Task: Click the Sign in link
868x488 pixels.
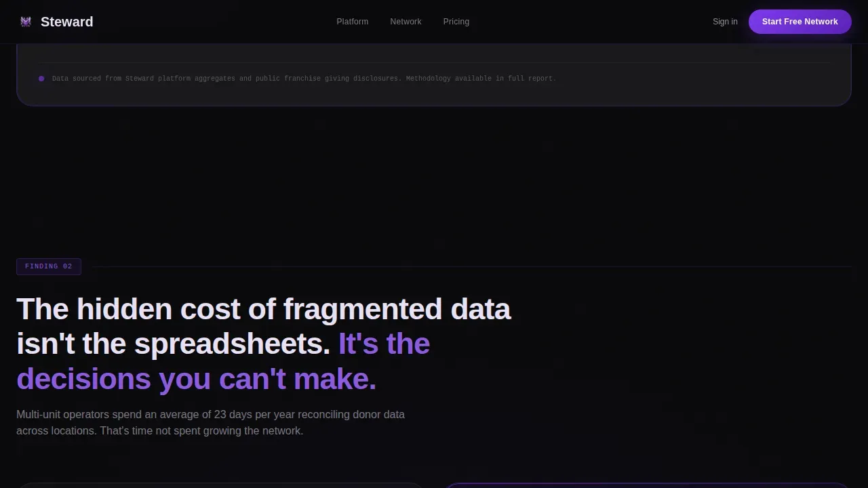Action: click(725, 22)
